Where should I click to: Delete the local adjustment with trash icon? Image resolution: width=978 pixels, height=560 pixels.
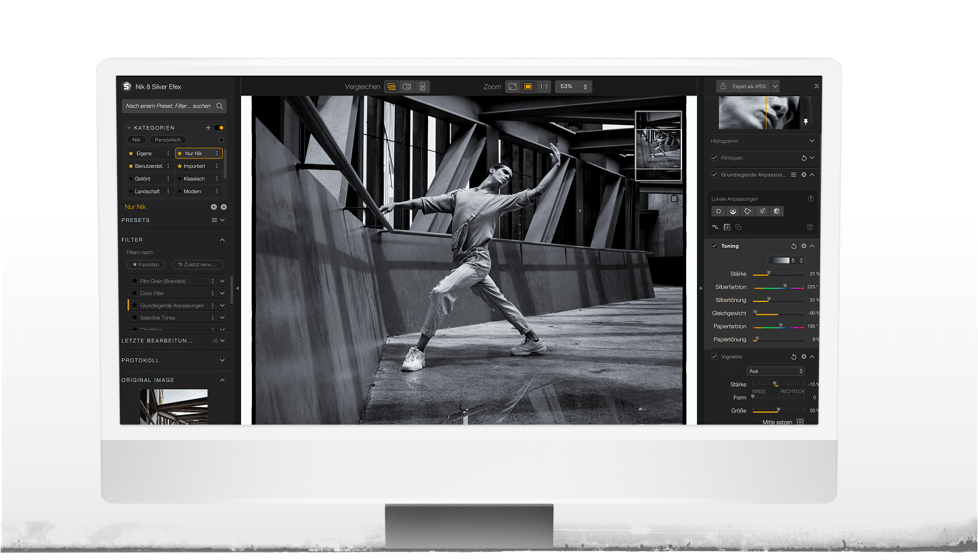coord(810,227)
